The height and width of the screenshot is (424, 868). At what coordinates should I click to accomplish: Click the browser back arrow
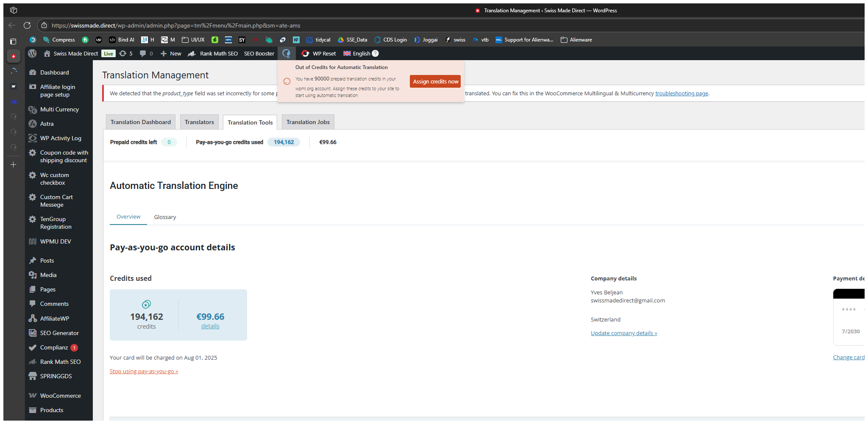(x=12, y=25)
